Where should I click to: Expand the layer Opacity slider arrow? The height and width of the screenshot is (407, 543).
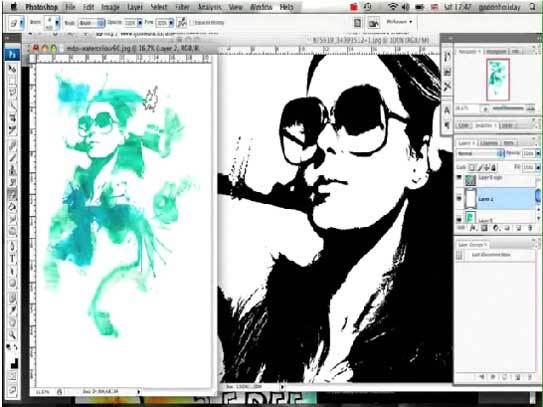click(538, 153)
